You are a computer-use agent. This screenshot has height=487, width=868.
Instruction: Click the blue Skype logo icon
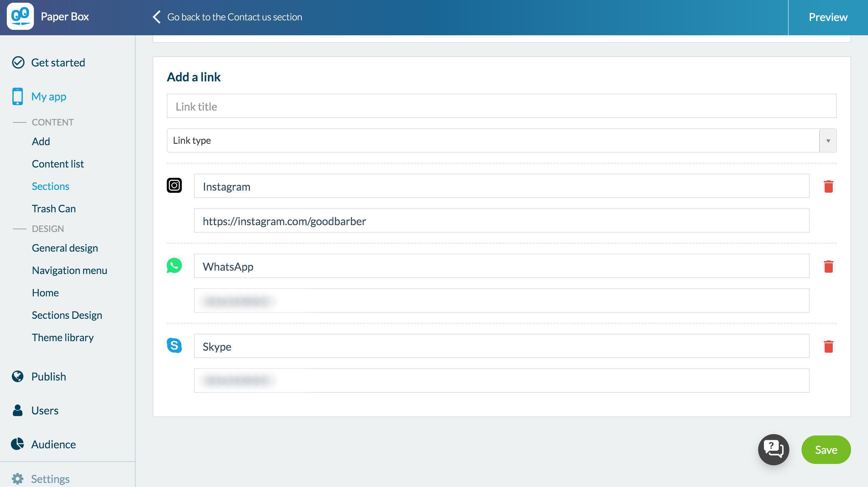point(174,346)
